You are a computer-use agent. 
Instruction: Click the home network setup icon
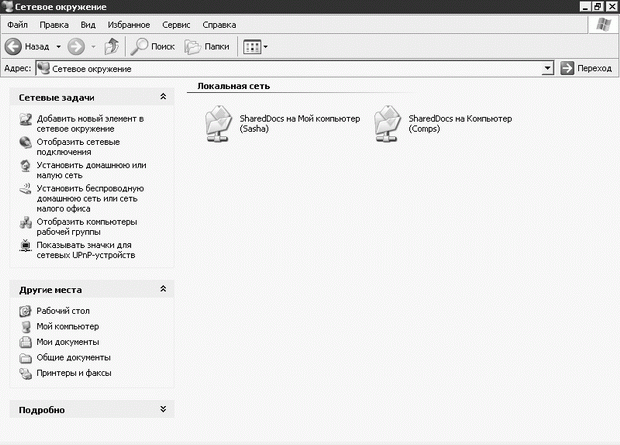(x=26, y=166)
